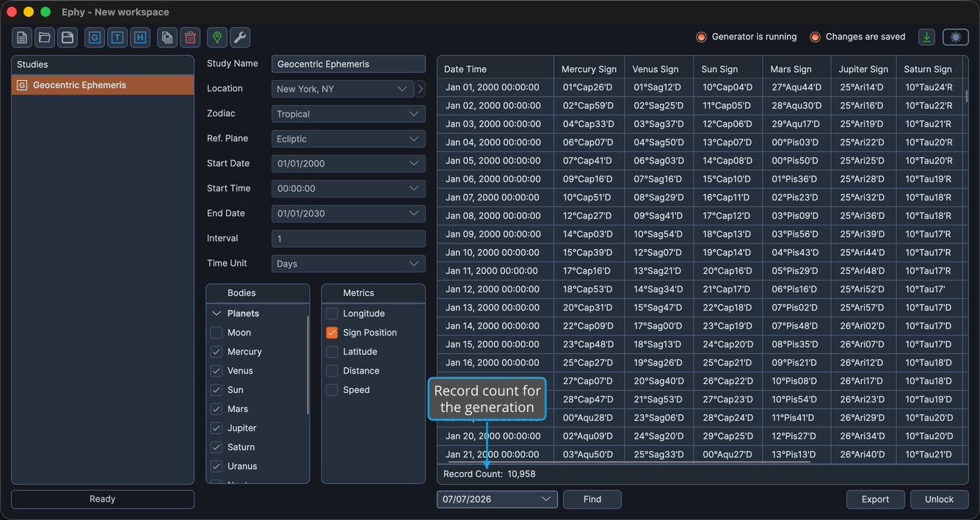Open a workspace with the folder icon
Viewport: 980px width, 520px height.
click(45, 37)
